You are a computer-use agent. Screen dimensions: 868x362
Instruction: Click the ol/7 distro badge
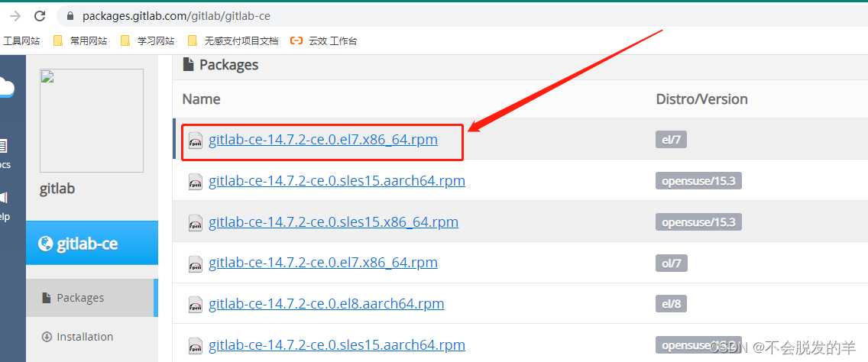tap(672, 263)
